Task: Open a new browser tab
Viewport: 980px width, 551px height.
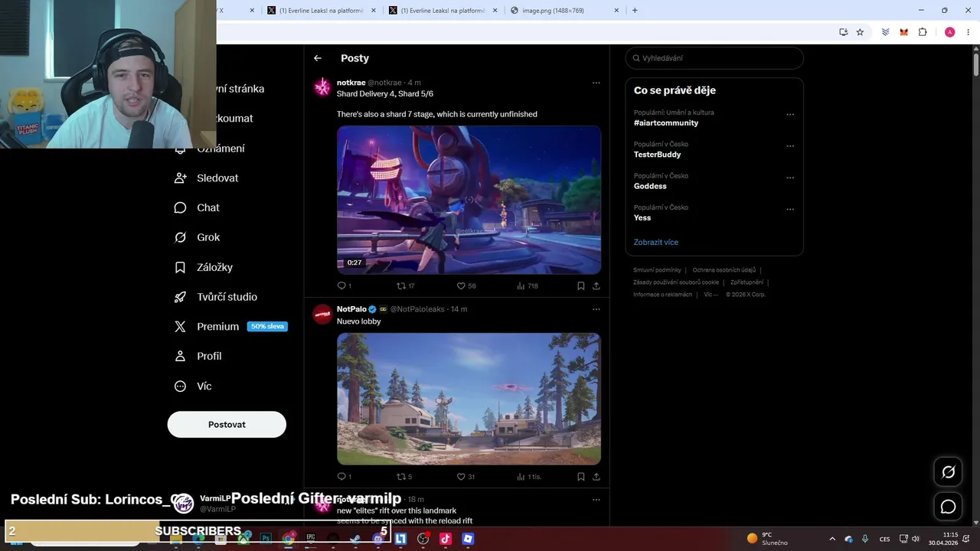Action: [635, 11]
